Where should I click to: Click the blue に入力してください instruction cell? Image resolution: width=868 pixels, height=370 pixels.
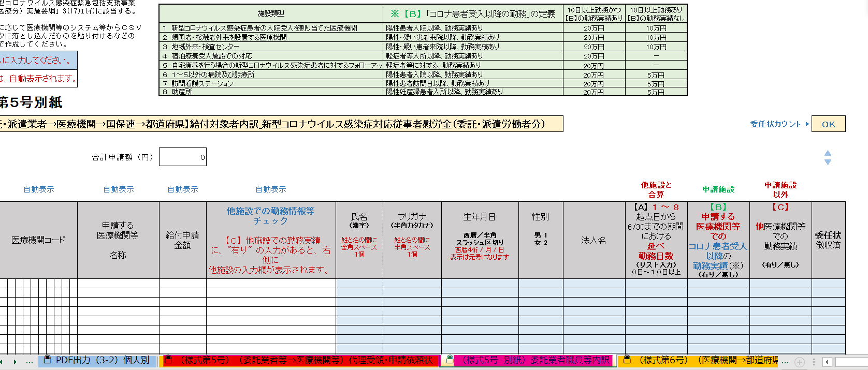[38, 60]
